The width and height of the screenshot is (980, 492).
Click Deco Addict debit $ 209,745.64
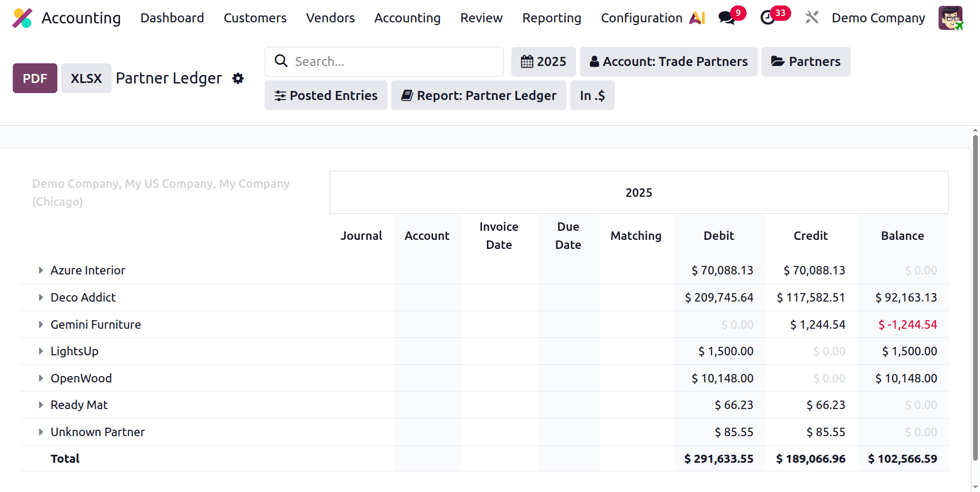pos(719,297)
